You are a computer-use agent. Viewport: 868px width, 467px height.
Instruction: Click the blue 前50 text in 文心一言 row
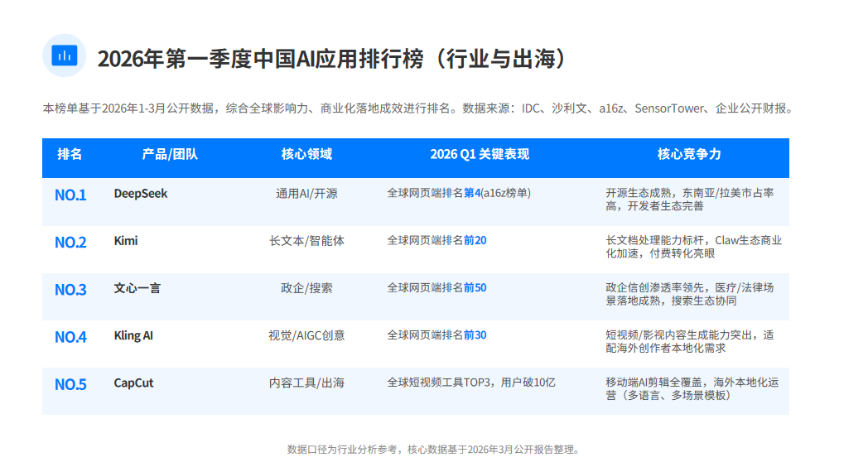click(x=475, y=287)
